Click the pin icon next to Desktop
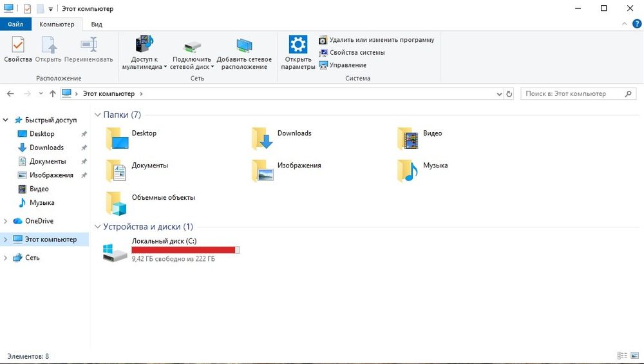644x364 pixels. (84, 133)
